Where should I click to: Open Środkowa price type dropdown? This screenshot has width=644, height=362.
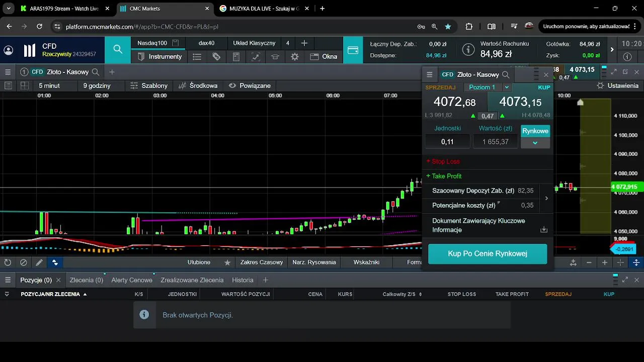tap(198, 85)
